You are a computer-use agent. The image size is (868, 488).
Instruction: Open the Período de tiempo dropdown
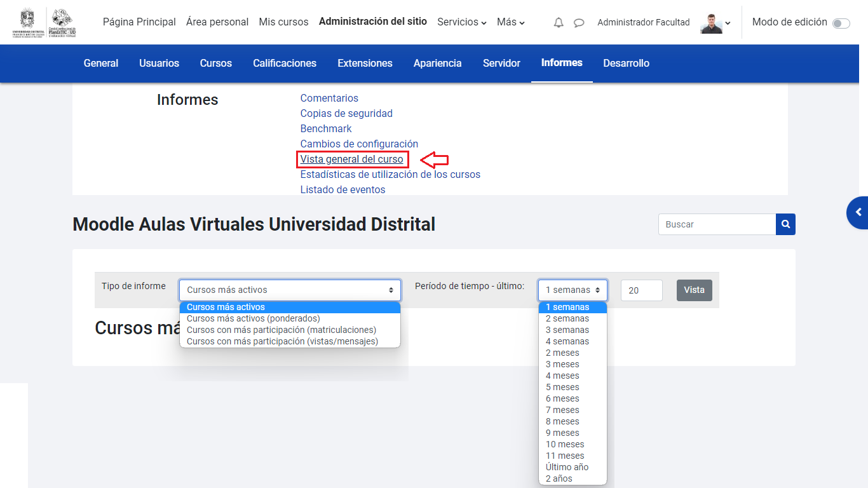[x=572, y=290]
